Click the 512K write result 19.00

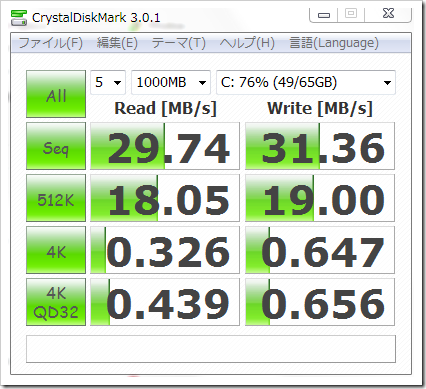point(320,198)
